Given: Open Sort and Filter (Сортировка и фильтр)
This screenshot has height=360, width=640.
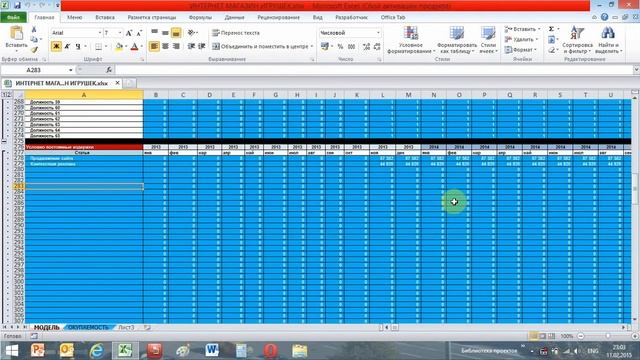Looking at the screenshot, I should [x=577, y=40].
